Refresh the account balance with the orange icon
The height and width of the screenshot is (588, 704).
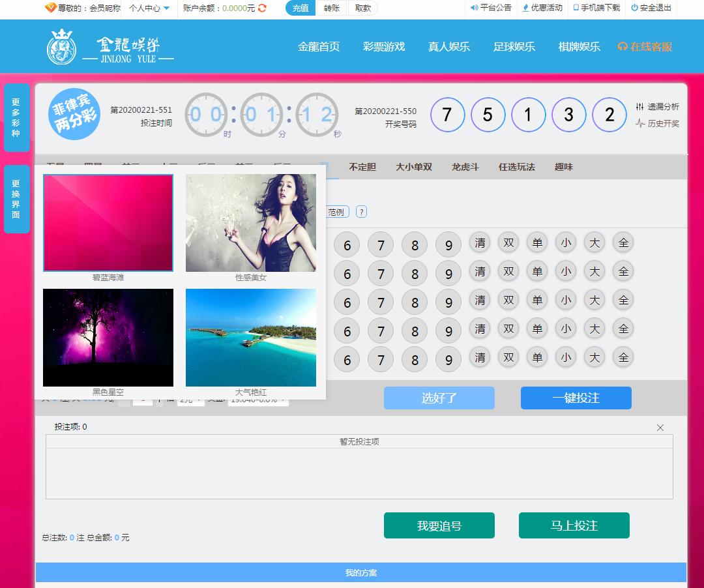click(262, 8)
